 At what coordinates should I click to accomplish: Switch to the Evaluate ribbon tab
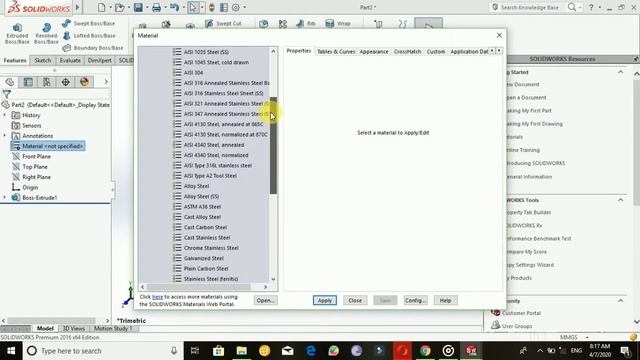(x=70, y=60)
